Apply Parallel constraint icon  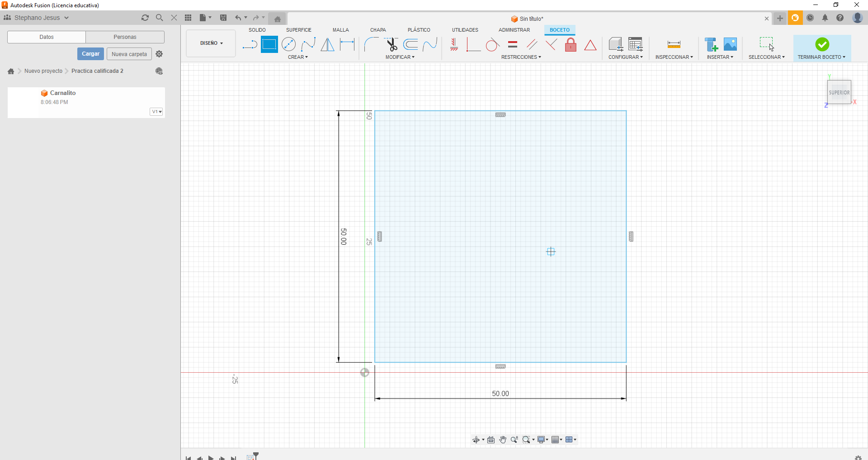[532, 44]
